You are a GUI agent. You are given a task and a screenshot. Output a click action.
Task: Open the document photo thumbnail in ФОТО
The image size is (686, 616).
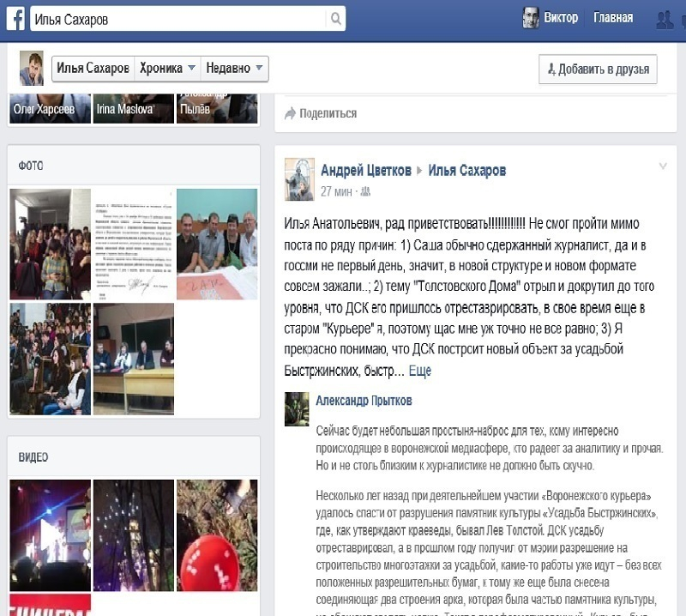133,243
